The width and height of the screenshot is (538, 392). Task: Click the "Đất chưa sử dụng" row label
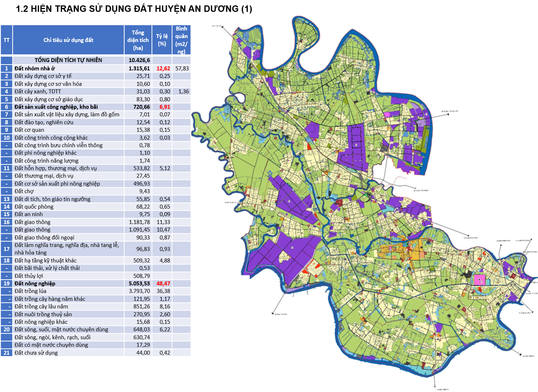pyautogui.click(x=36, y=353)
